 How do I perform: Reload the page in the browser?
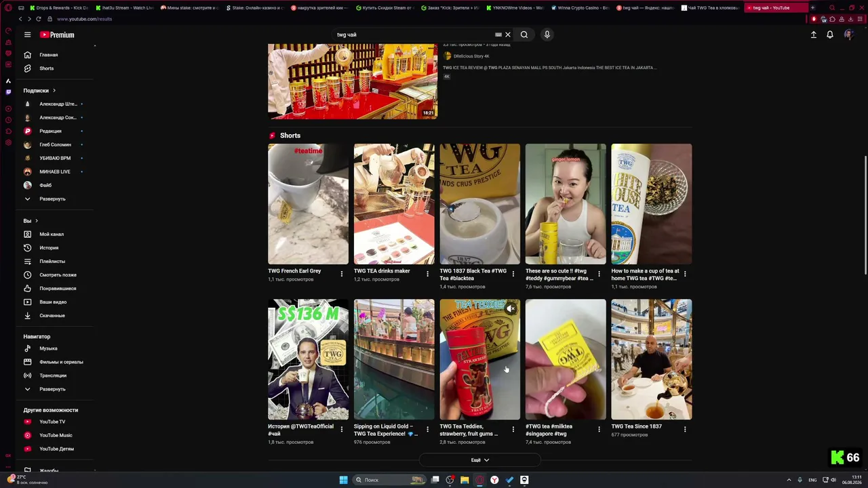38,19
